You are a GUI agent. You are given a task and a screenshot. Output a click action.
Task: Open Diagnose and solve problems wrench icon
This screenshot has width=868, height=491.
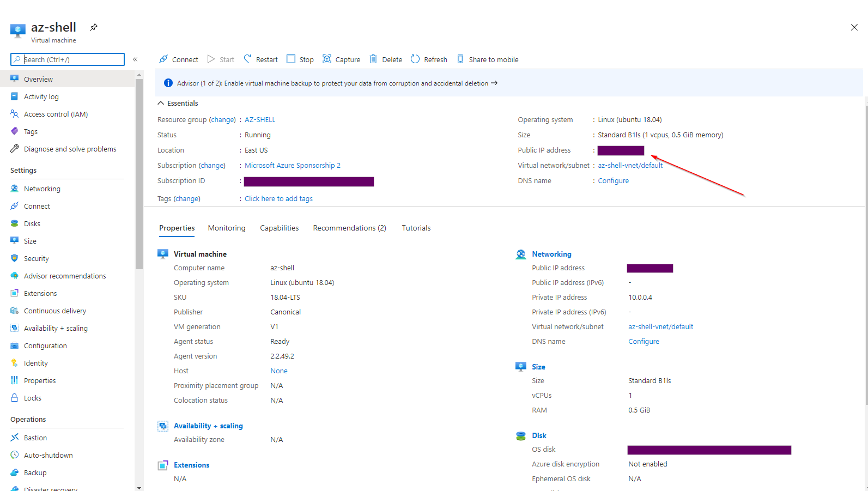[x=15, y=149]
